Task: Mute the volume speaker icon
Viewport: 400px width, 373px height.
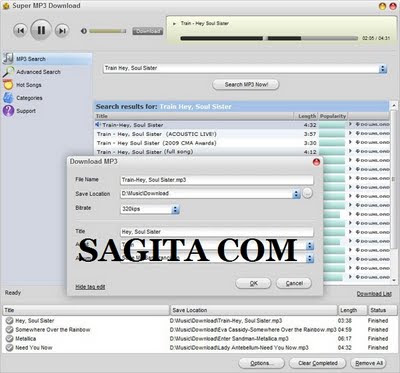Action: pos(84,31)
